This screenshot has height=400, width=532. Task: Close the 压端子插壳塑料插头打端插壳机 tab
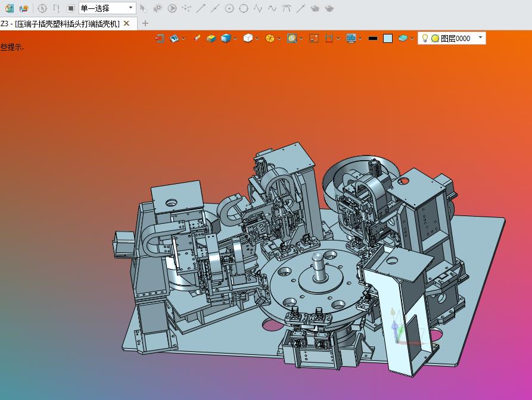pyautogui.click(x=126, y=23)
